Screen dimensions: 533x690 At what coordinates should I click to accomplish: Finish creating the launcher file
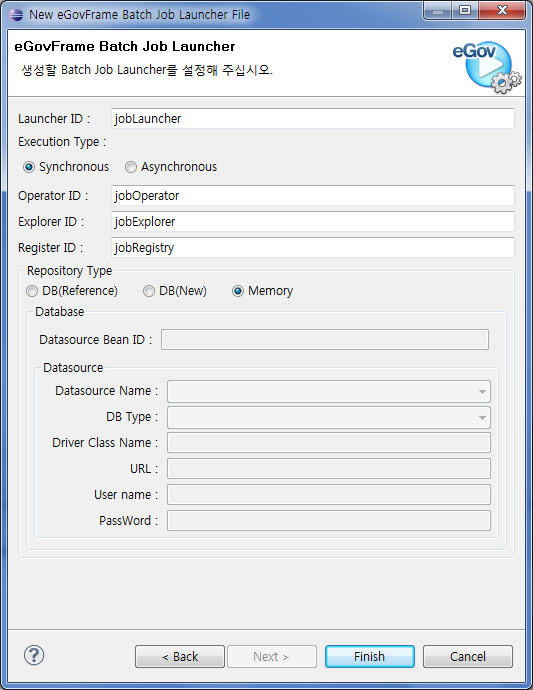click(370, 657)
